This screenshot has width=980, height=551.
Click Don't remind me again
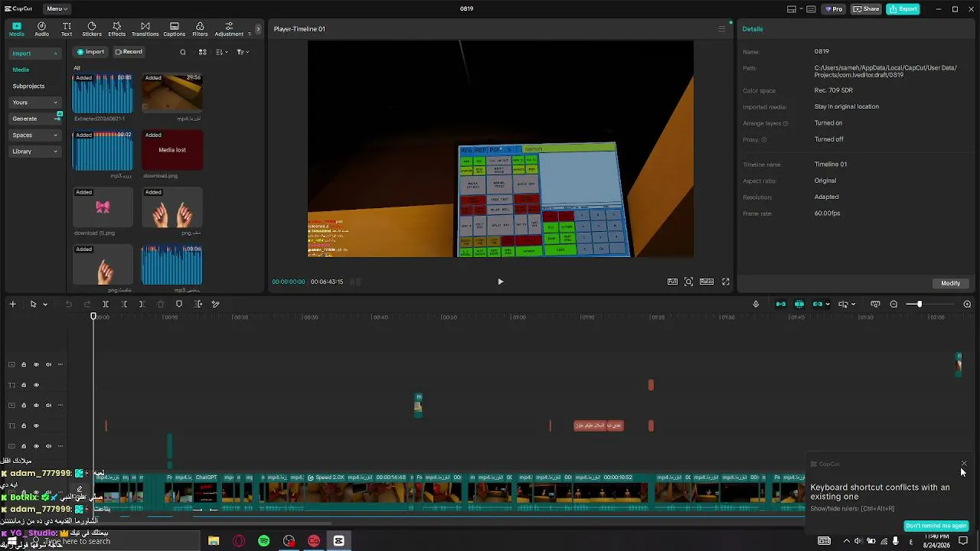click(x=936, y=526)
